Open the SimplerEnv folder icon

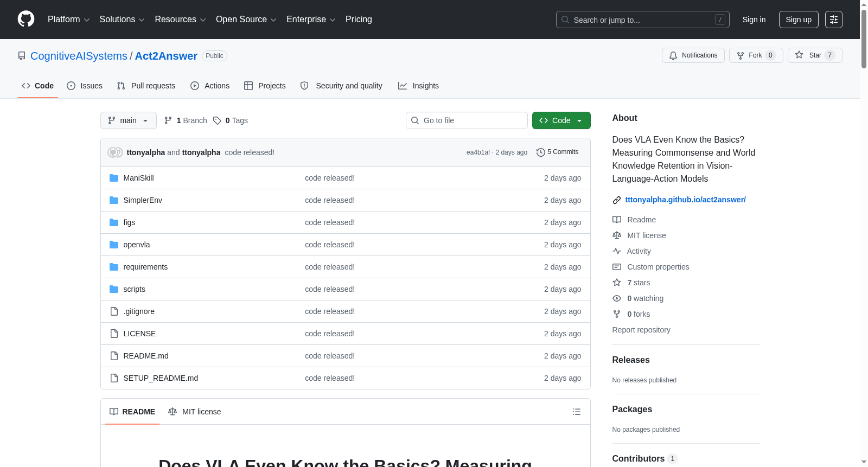(114, 200)
